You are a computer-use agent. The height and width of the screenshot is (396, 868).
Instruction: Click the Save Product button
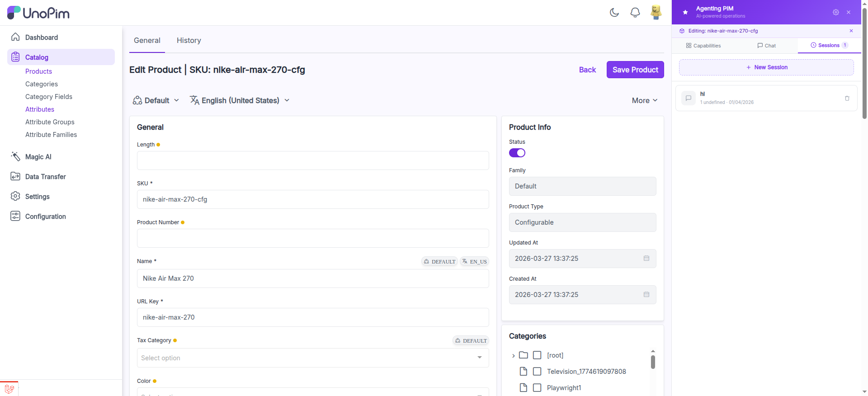click(x=635, y=70)
